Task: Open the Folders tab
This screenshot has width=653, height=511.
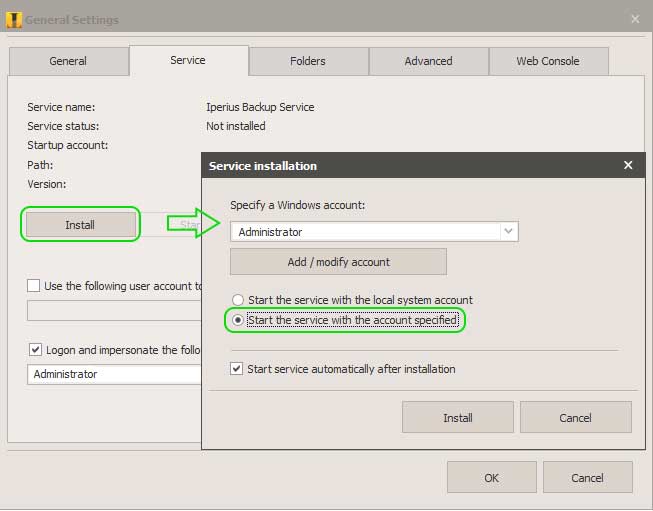Action: [x=308, y=61]
